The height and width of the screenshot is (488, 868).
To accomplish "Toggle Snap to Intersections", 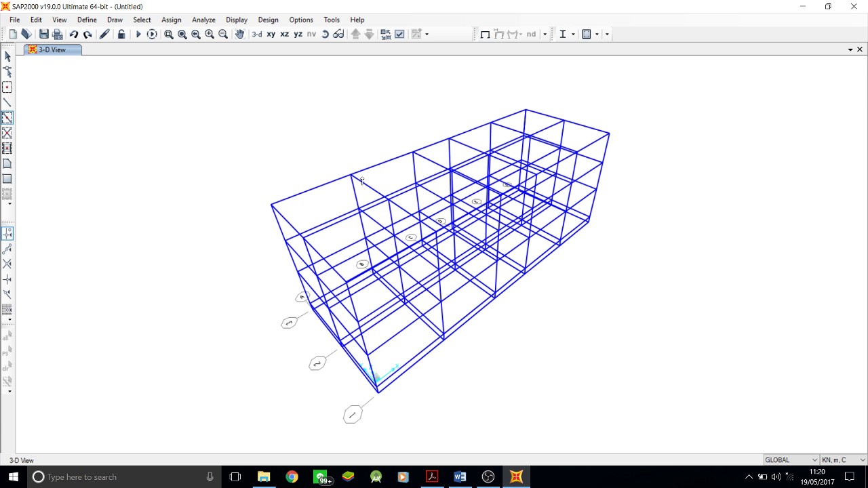I will pos(7,264).
